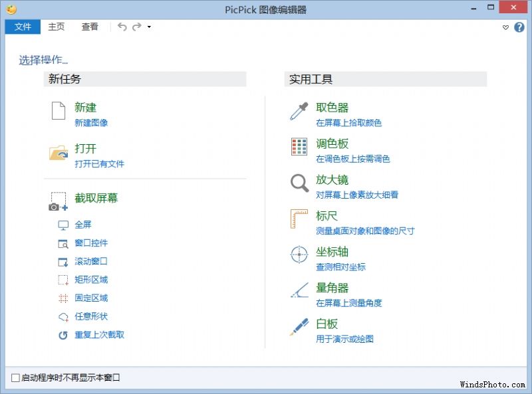Click the 测量桌面对象和图像的尺寸 description
The width and height of the screenshot is (532, 394).
coord(365,231)
